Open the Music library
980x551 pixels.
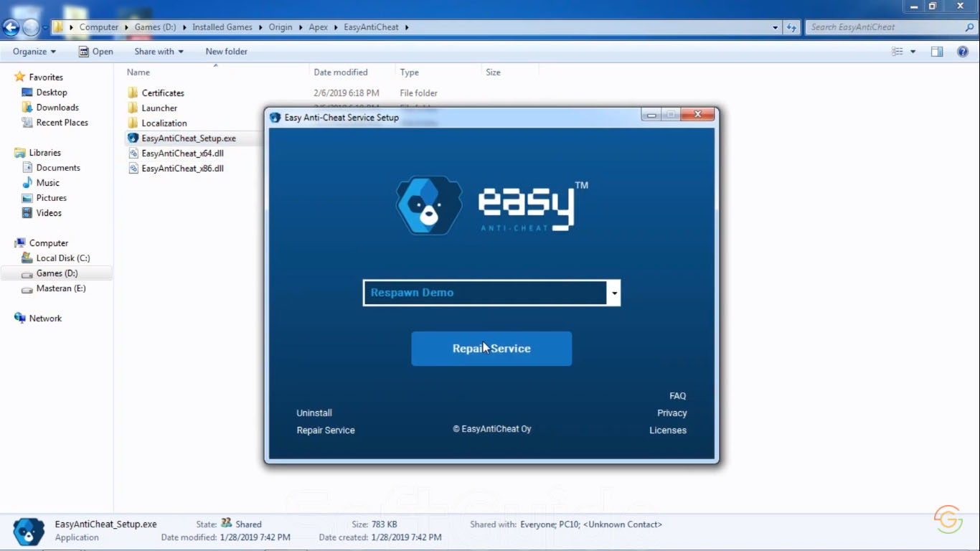[x=47, y=183]
